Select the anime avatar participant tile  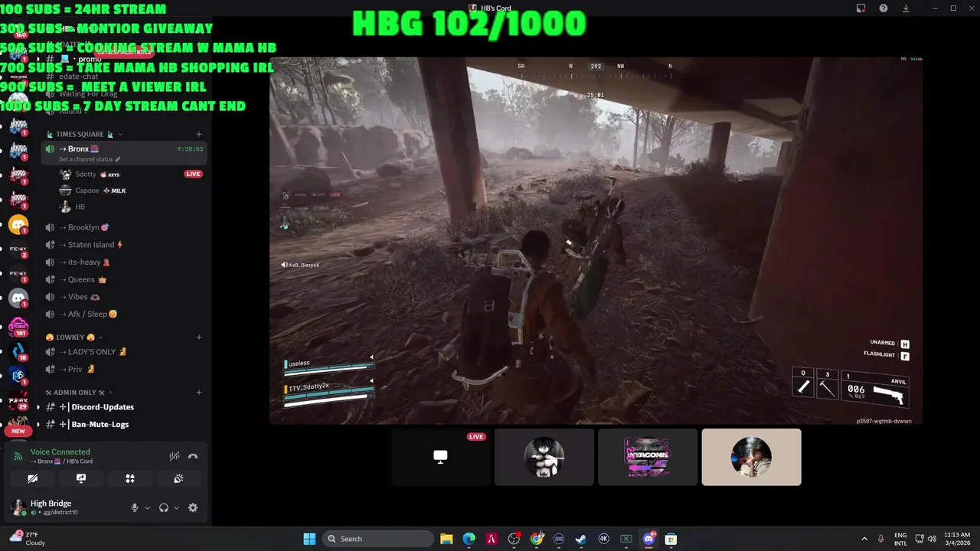click(x=544, y=457)
